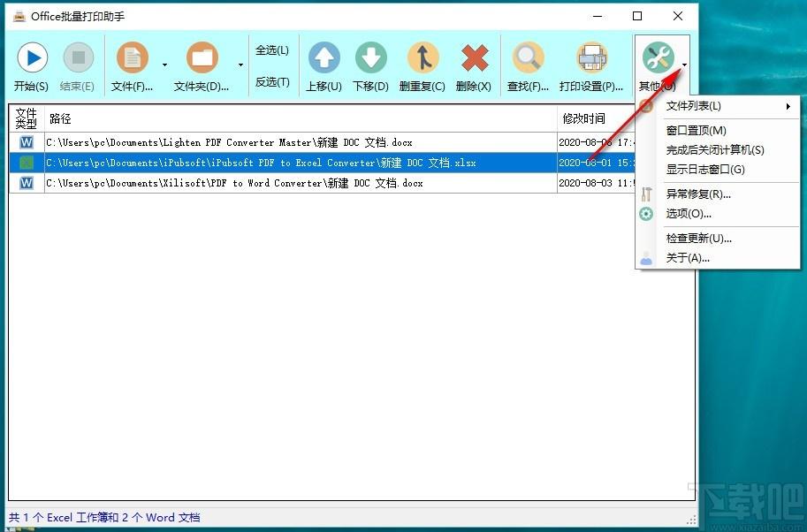This screenshot has width=807, height=532.
Task: Click the app icon in the title bar
Action: [x=19, y=17]
